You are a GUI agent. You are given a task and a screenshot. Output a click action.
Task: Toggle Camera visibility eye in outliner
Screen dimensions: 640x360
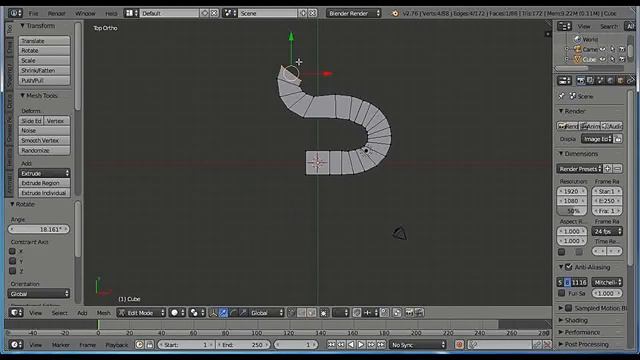click(603, 49)
